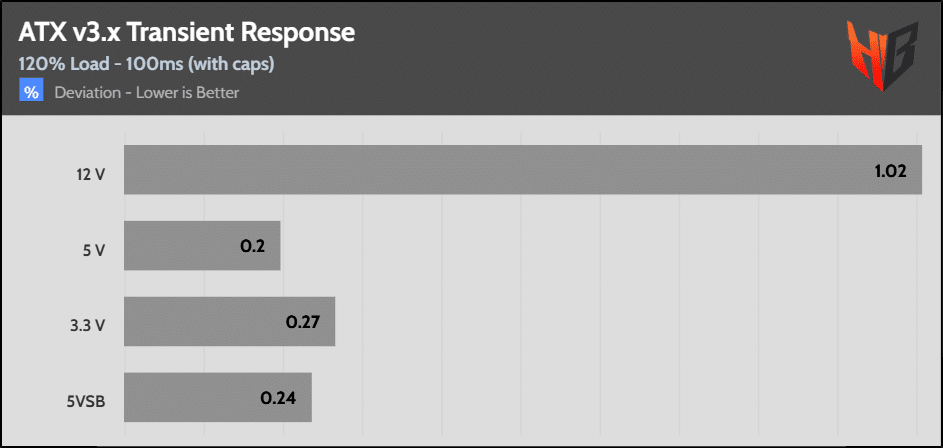Click empty plot area right of 5VSB bar
The width and height of the screenshot is (943, 448).
pos(616,397)
